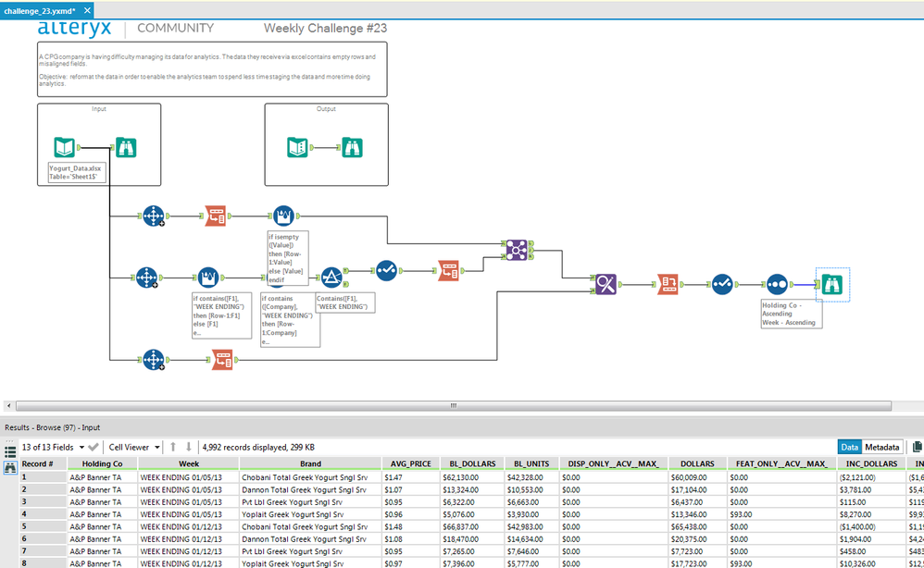Switch to Metadata view in results

click(881, 447)
